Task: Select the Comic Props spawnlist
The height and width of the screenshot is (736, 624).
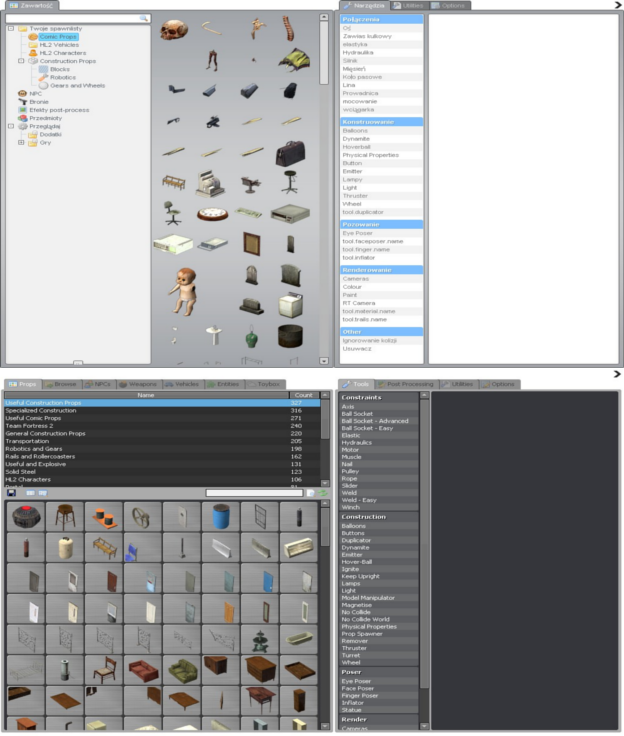Action: (58, 37)
